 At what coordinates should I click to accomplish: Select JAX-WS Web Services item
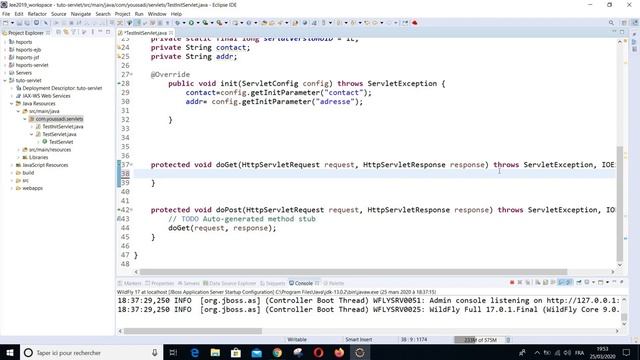point(46,96)
